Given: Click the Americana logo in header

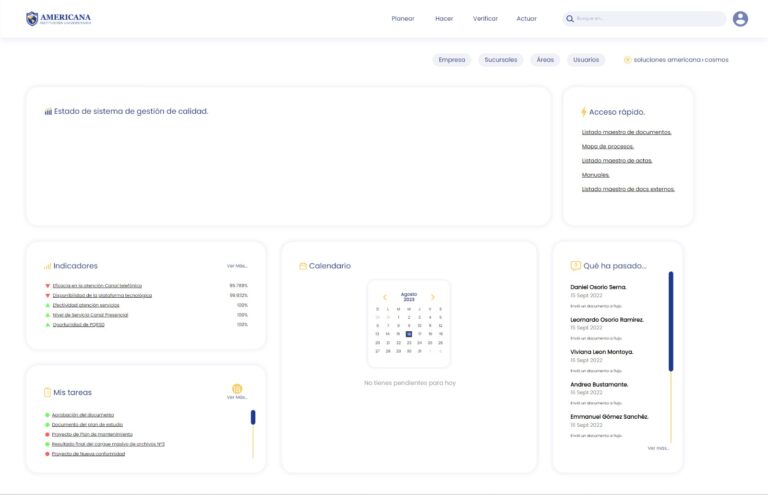Looking at the screenshot, I should [58, 18].
